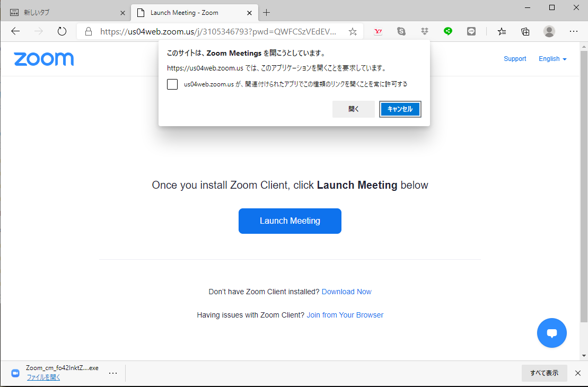Click the green share extension icon

click(447, 31)
